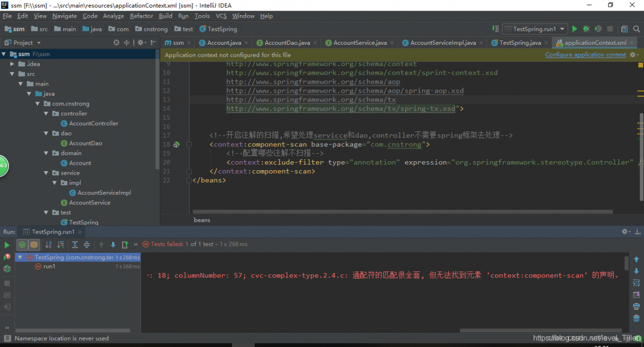Screen dimensions: 644x347
Task: Click the beans breadcrumb below editor
Action: tap(202, 220)
